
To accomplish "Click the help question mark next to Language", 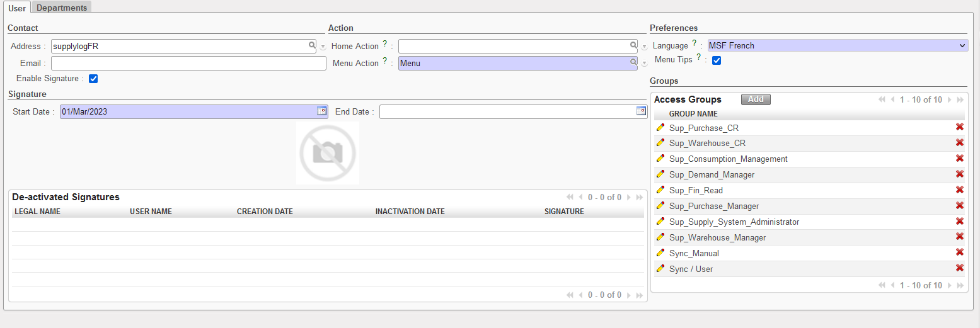I will pos(694,43).
